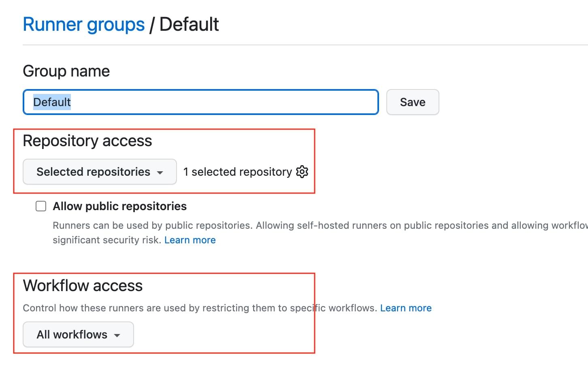The height and width of the screenshot is (366, 588).
Task: Click the Workflow access heading
Action: pos(83,286)
